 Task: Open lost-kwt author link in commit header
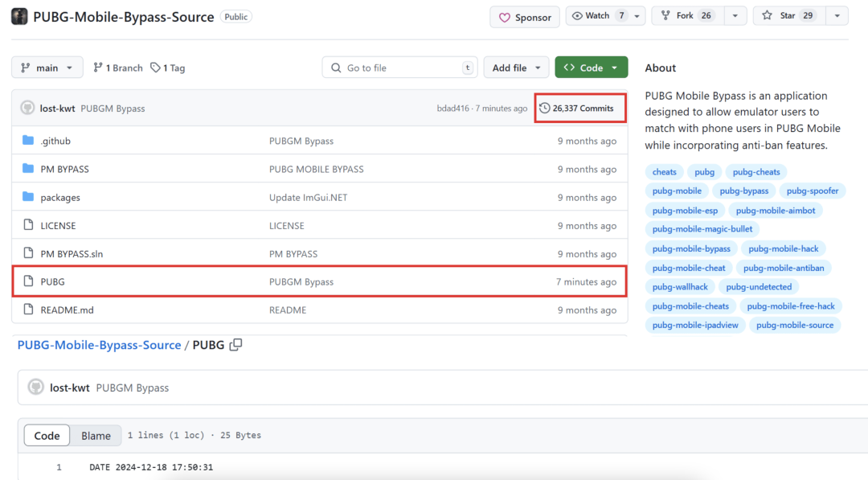point(57,109)
